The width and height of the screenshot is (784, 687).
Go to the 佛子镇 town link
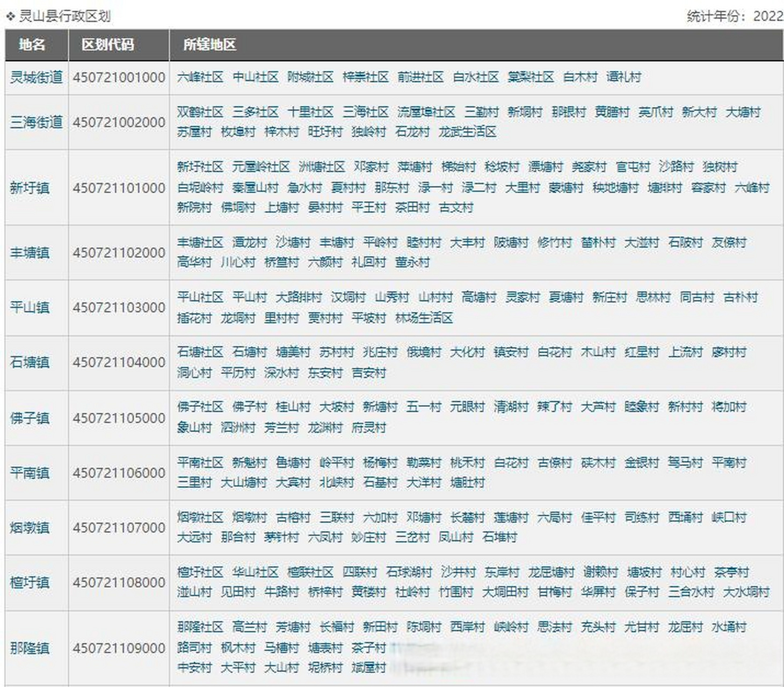coord(30,418)
